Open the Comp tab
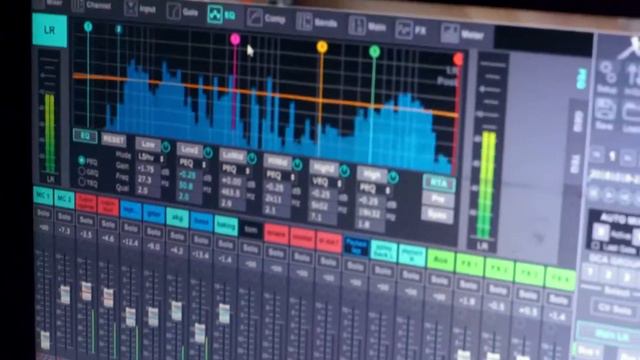 266,18
